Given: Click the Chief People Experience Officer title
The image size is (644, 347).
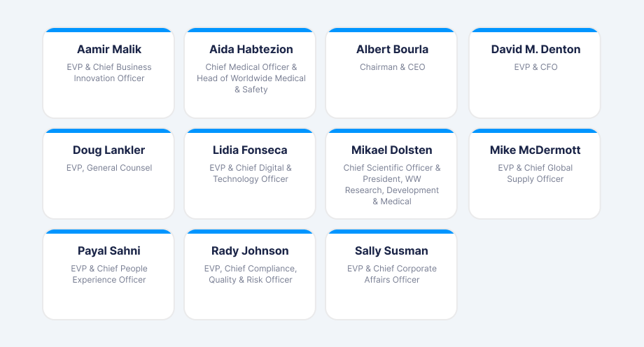Looking at the screenshot, I should click(108, 274).
